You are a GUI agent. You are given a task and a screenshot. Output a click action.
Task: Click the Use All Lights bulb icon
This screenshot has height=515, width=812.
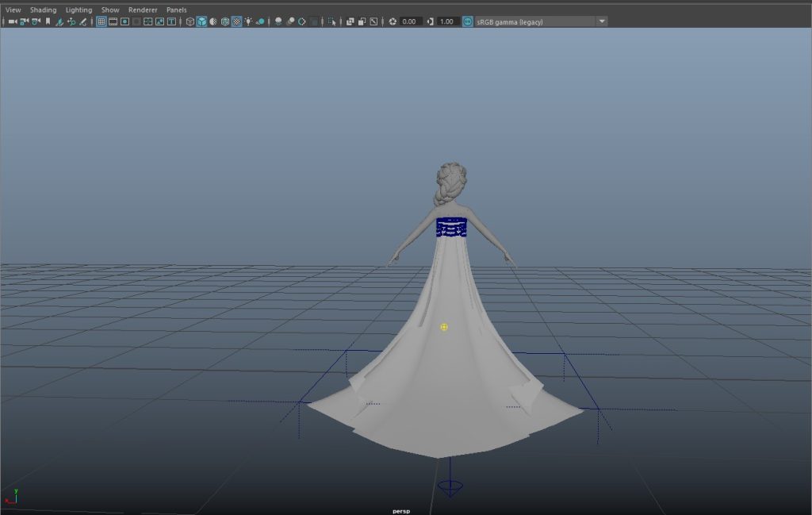pos(248,21)
